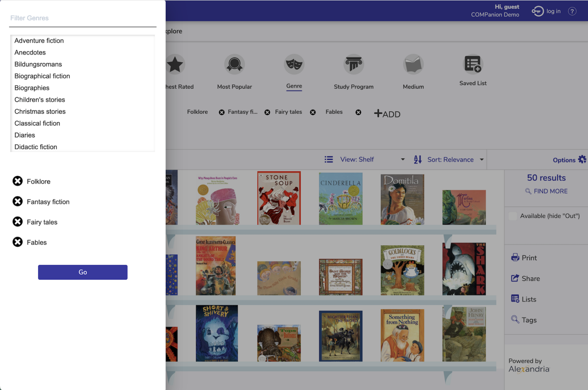
Task: Toggle Available (hide "Out") checkbox
Action: click(x=513, y=216)
